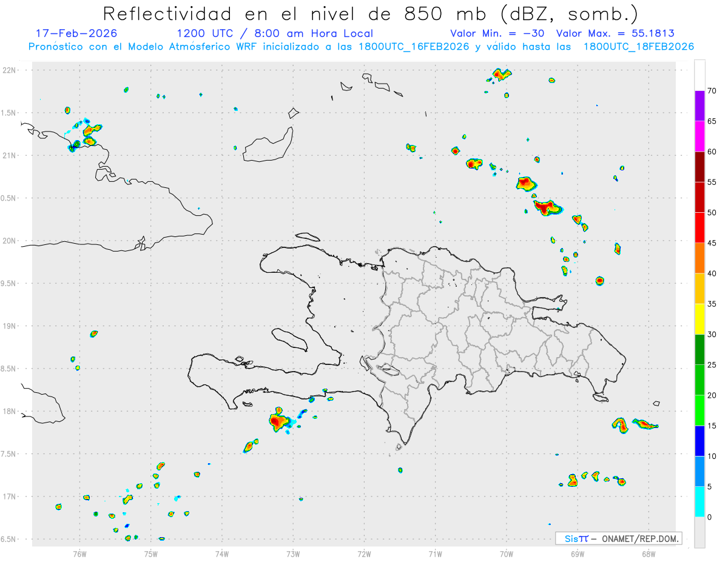Click the maroon 55–60 dBZ colorbar segment
Screen dimensions: 728x562
(699, 167)
